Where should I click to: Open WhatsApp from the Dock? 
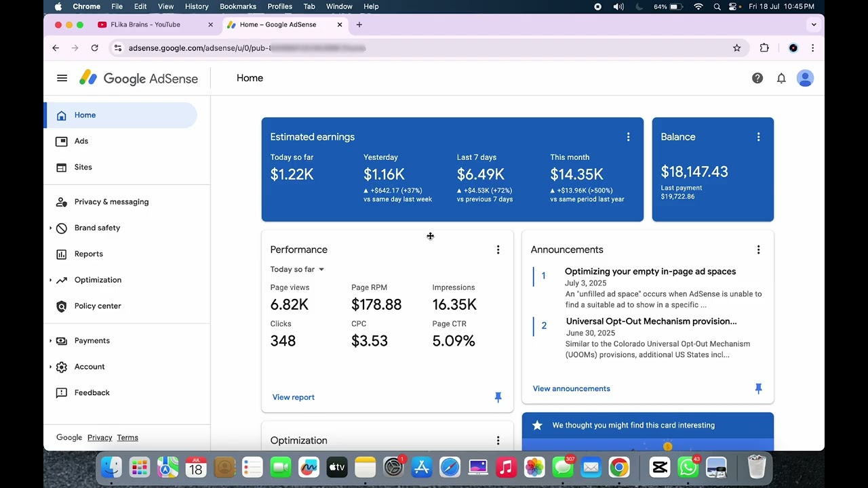(688, 468)
